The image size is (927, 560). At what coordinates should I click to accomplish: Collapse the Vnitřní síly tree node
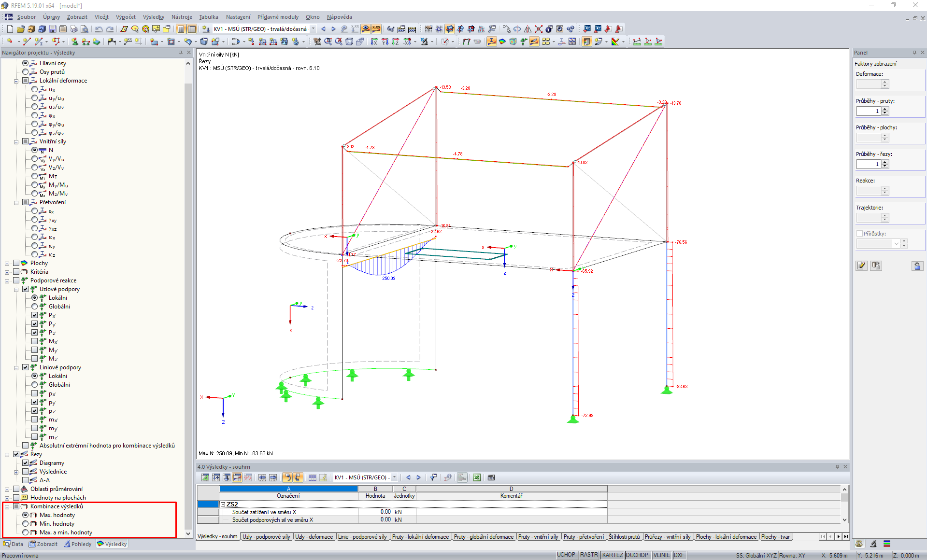[16, 141]
